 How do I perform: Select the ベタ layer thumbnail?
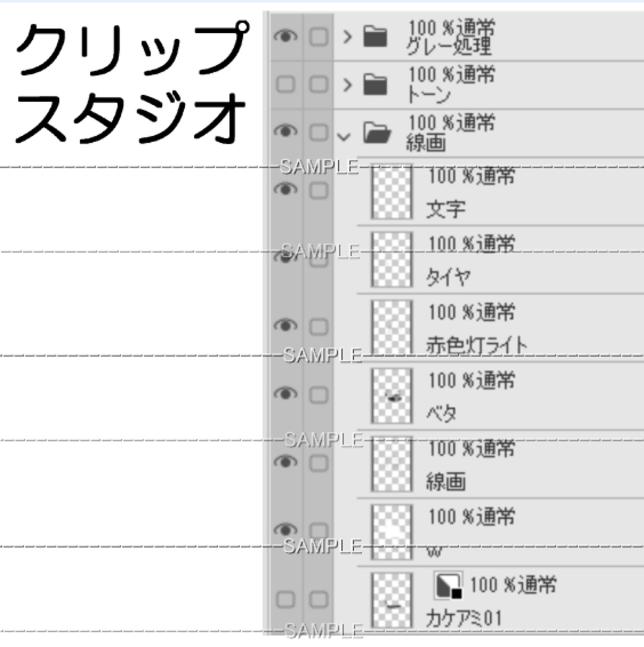[x=391, y=396]
